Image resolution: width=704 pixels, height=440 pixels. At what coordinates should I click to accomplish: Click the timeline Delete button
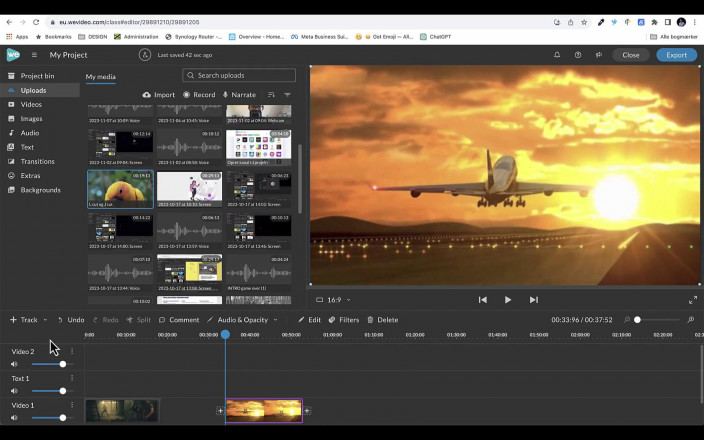pos(381,320)
